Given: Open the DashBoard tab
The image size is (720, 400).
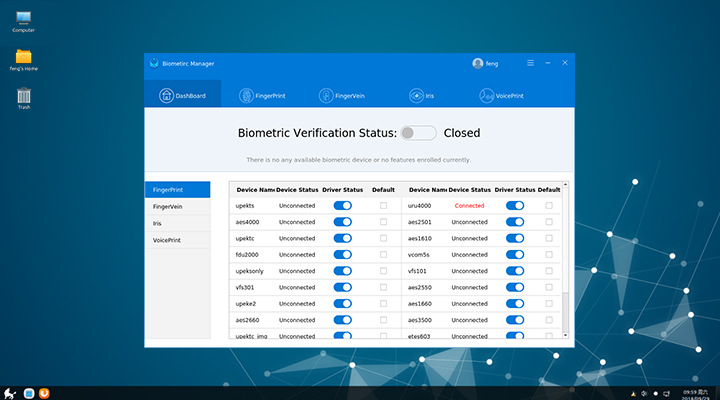Looking at the screenshot, I should [x=183, y=96].
